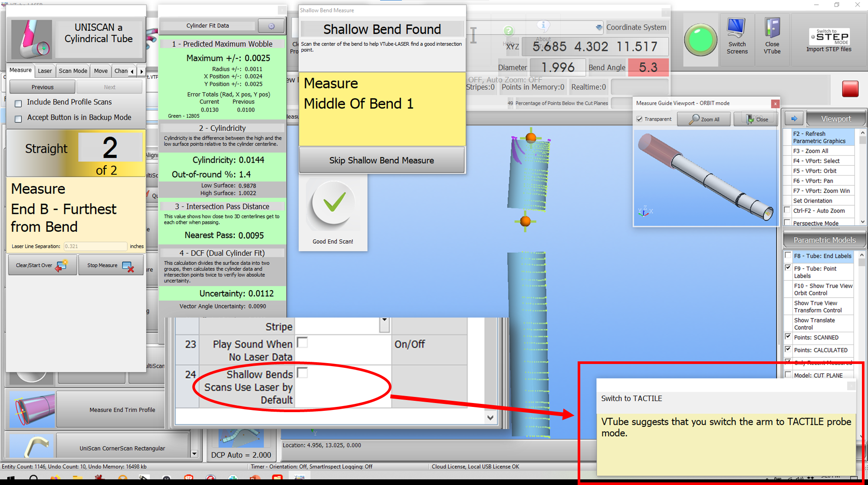
Task: Click tab strip scroll-left arrow
Action: tap(132, 71)
